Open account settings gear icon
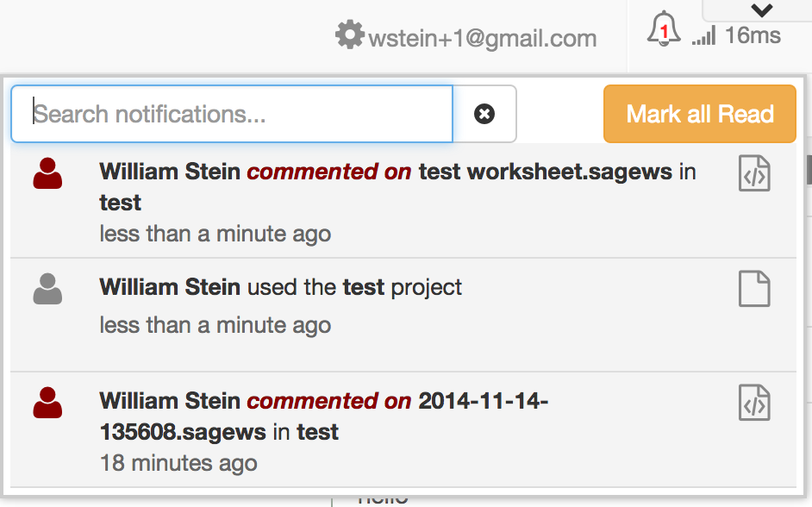Image resolution: width=812 pixels, height=507 pixels. (x=349, y=35)
